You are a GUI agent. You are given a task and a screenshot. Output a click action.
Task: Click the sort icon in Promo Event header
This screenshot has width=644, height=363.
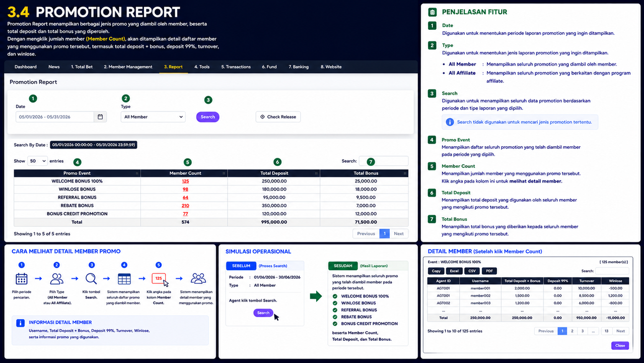[137, 173]
